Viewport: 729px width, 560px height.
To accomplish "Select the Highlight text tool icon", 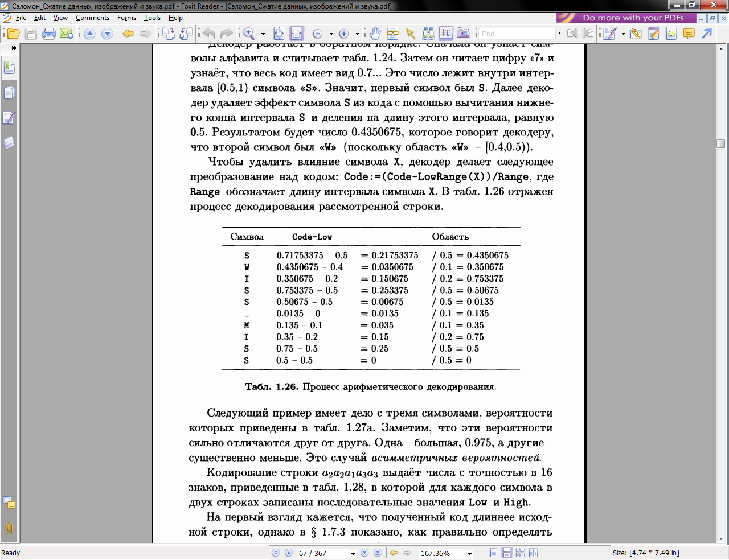I will (671, 34).
